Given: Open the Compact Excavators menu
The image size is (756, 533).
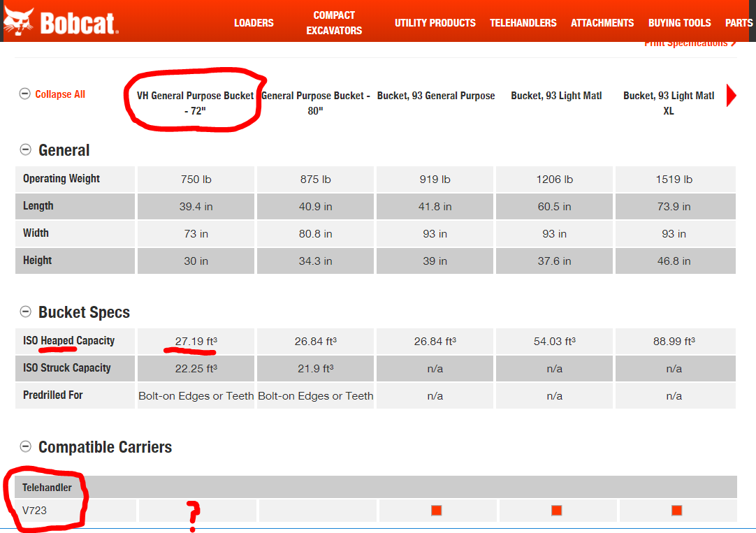Looking at the screenshot, I should [334, 22].
